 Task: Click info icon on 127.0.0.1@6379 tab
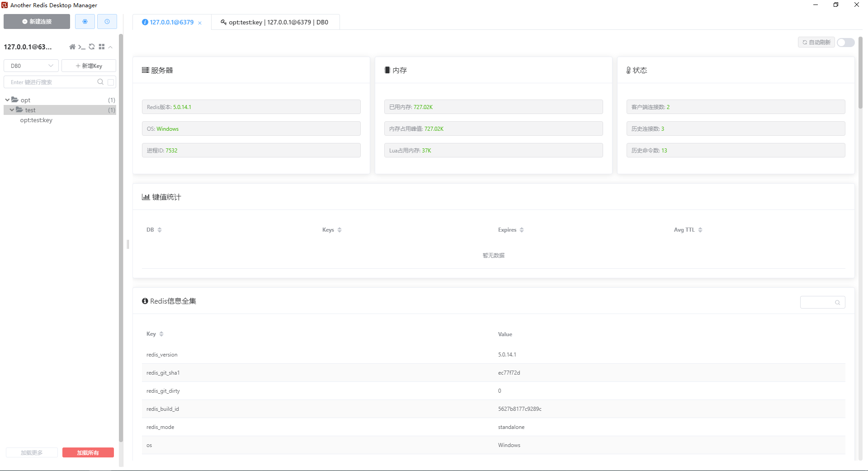pyautogui.click(x=145, y=22)
